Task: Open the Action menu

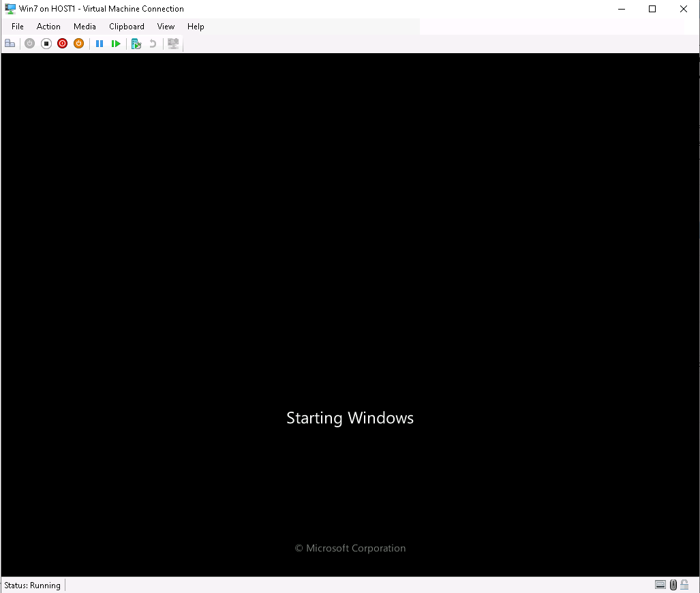Action: point(48,27)
